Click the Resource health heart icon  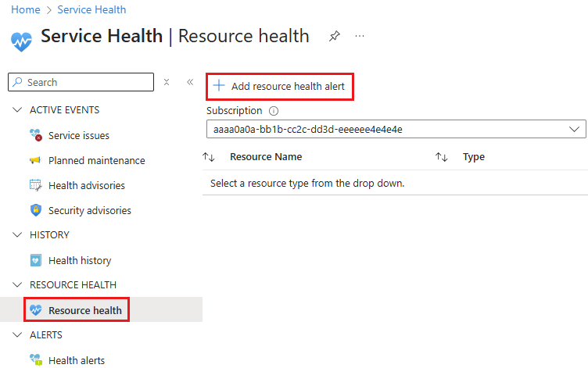coord(36,310)
